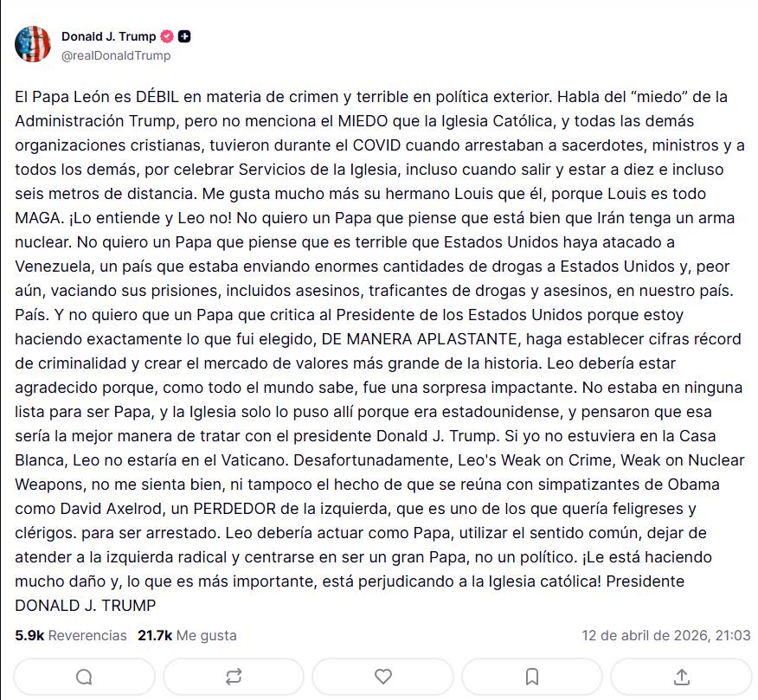
Task: Click the black plus badge beside name
Action: point(184,36)
